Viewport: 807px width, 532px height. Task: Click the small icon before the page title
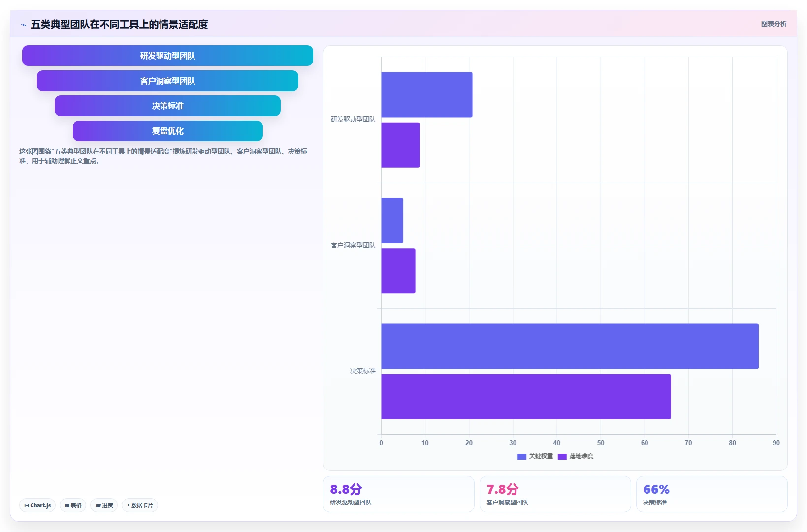coord(23,25)
